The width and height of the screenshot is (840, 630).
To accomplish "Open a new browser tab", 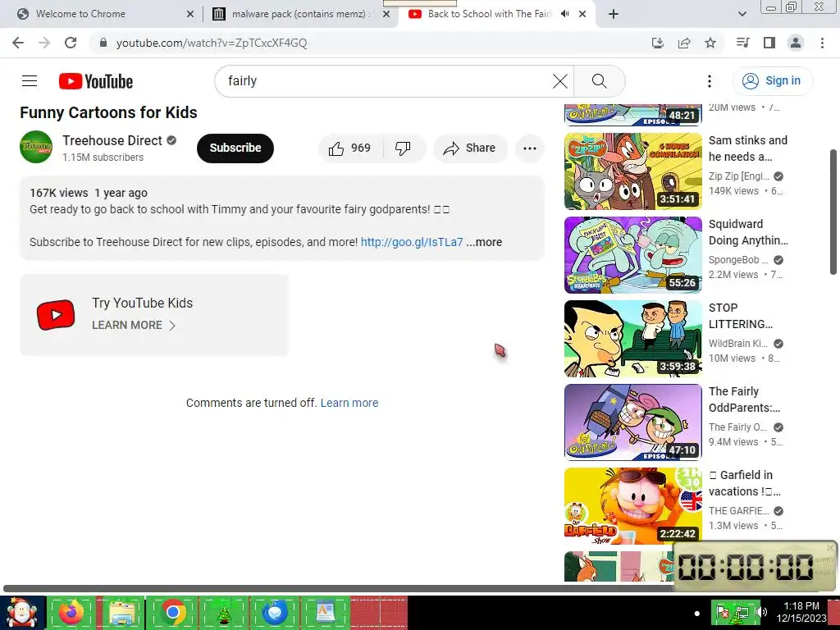I will (x=614, y=14).
